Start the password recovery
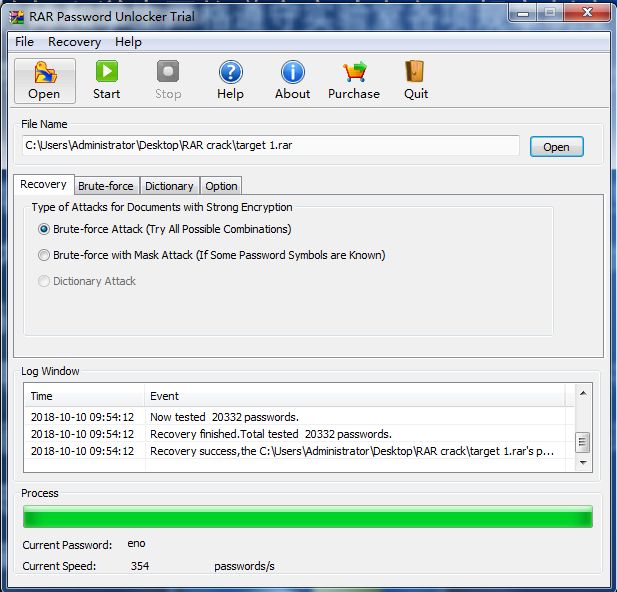 [x=107, y=81]
